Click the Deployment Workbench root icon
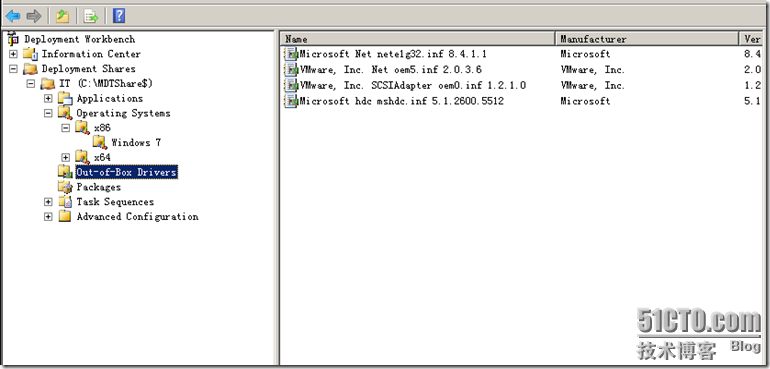 14,39
